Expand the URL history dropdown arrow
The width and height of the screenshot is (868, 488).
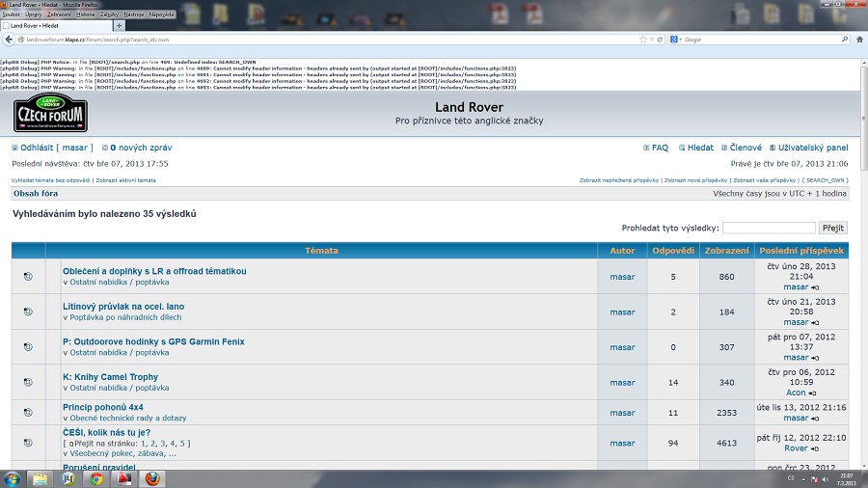[x=652, y=40]
